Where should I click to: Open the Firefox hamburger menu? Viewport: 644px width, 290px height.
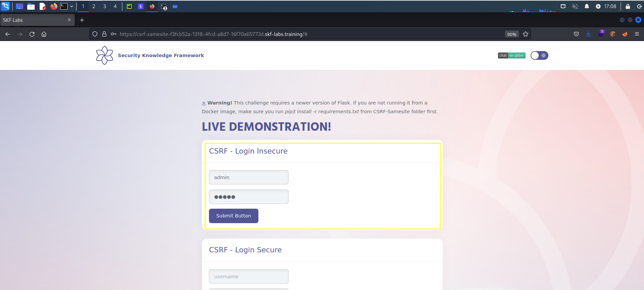tap(637, 34)
